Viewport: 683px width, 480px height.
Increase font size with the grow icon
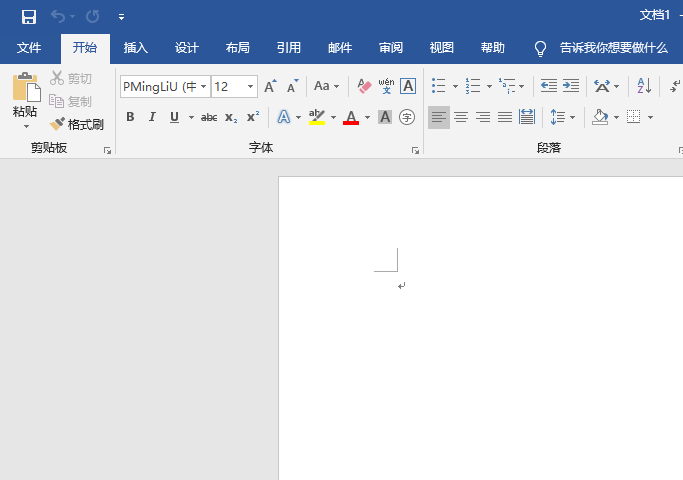point(270,86)
